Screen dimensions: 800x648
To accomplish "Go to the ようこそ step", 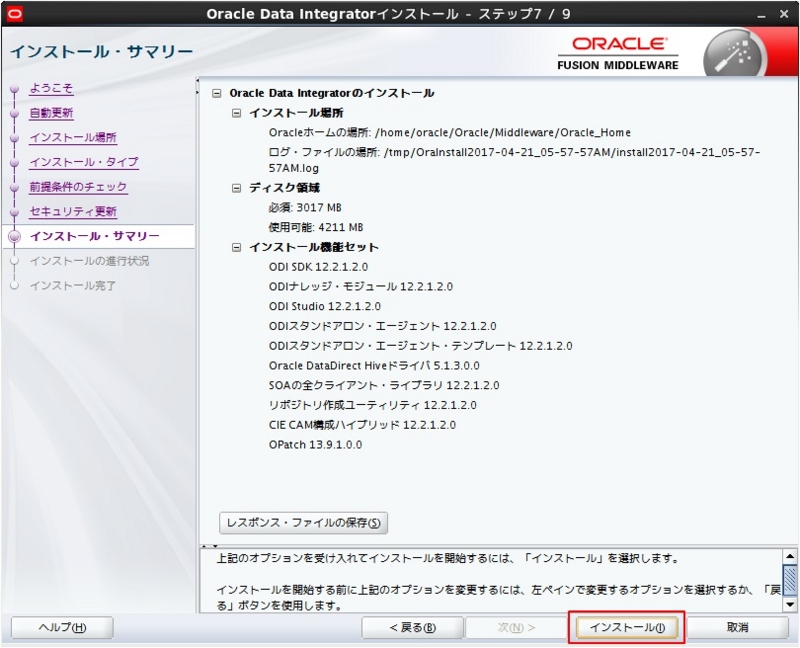I will tap(51, 88).
